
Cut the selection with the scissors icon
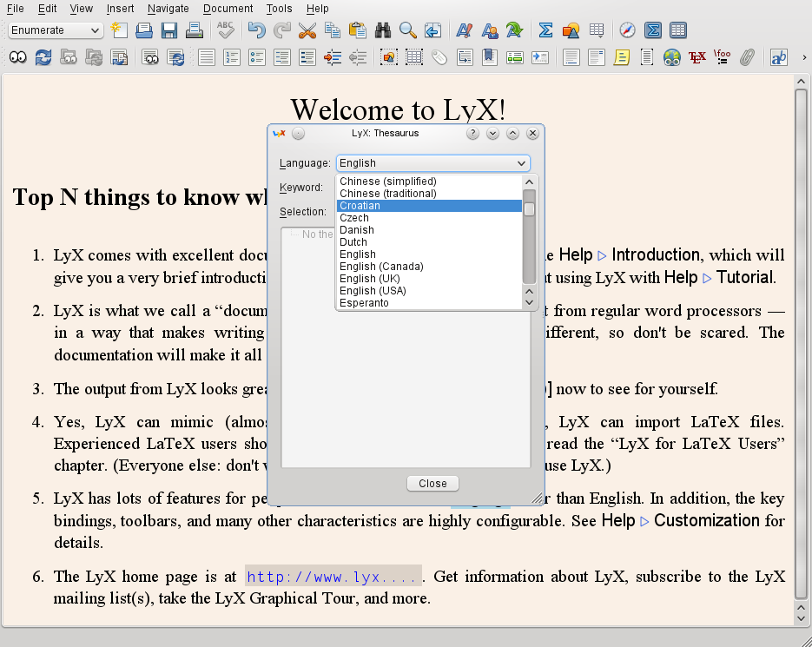(x=306, y=30)
